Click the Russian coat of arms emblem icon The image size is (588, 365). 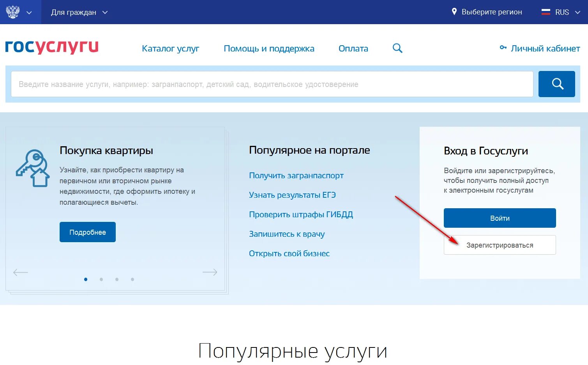coord(12,12)
